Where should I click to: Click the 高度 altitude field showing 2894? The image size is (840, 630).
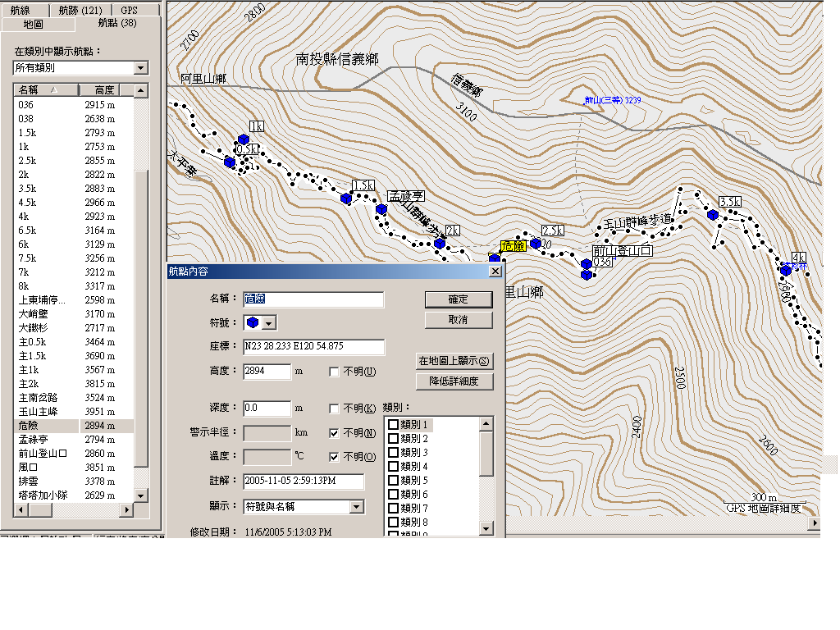[x=267, y=372]
